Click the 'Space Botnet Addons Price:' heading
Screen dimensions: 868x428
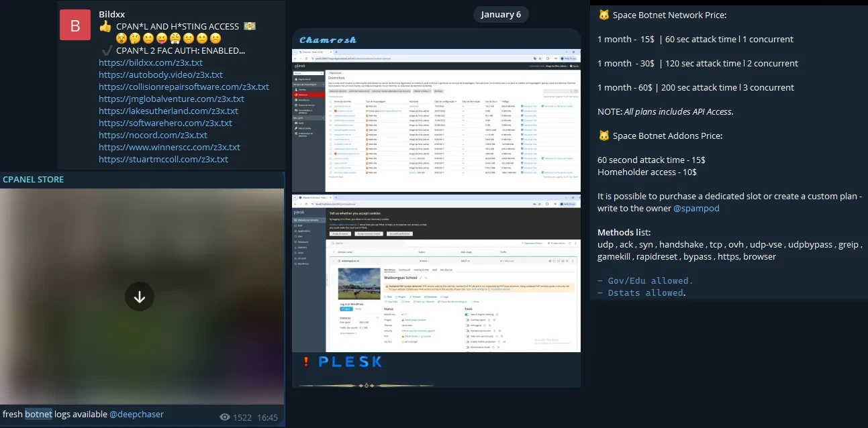pyautogui.click(x=667, y=136)
